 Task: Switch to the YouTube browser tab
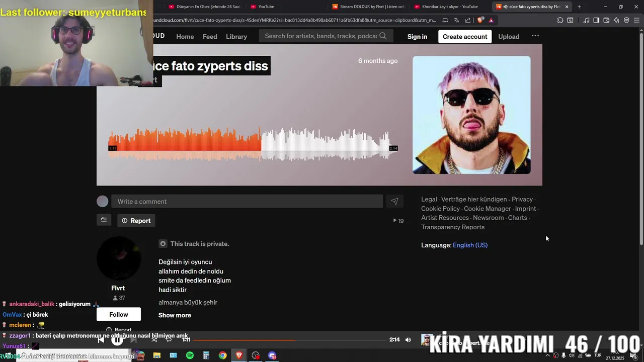point(287,7)
